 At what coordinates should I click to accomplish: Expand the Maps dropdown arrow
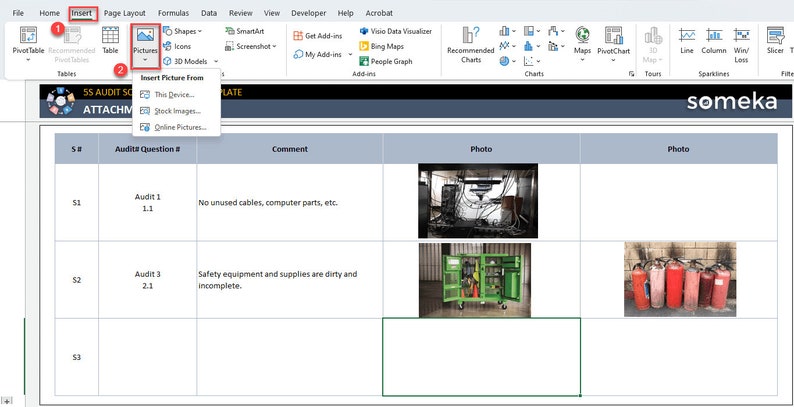coord(582,60)
